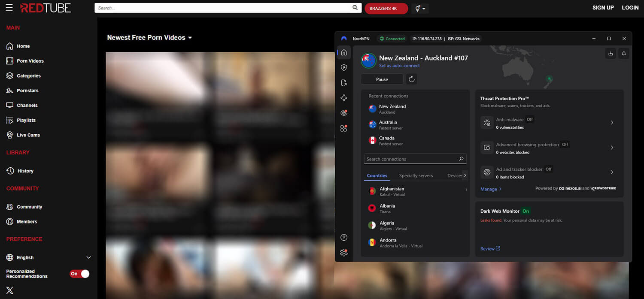This screenshot has height=299, width=644.
Task: Click the Search connections field
Action: (412, 159)
